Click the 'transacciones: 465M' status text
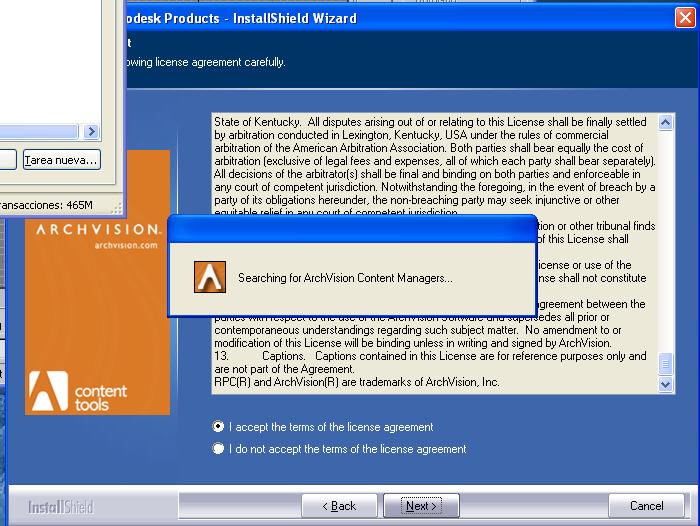Screen dimensions: 700x526 [x=46, y=205]
